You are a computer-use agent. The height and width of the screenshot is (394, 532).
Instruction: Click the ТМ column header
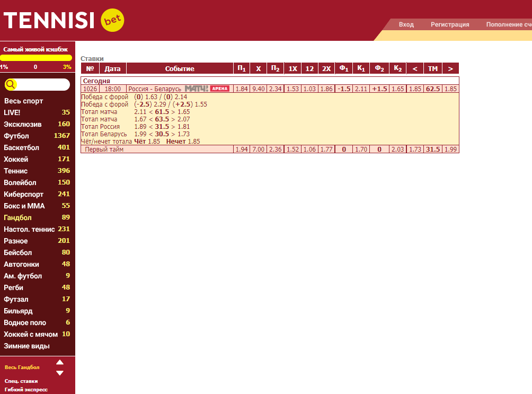pyautogui.click(x=432, y=68)
